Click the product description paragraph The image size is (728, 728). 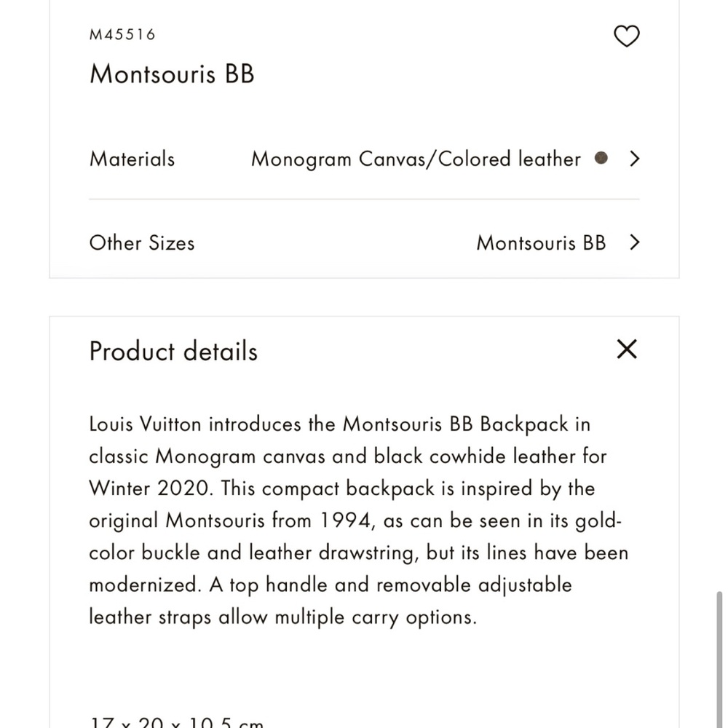pos(357,521)
